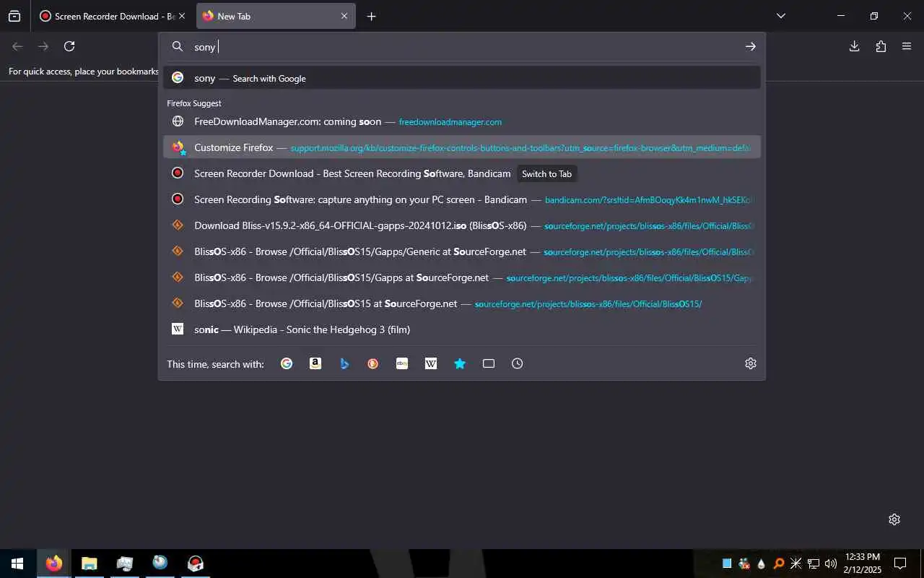Switch to Screen Recorder Download tab
Viewport: 924px width, 578px height.
(x=113, y=16)
